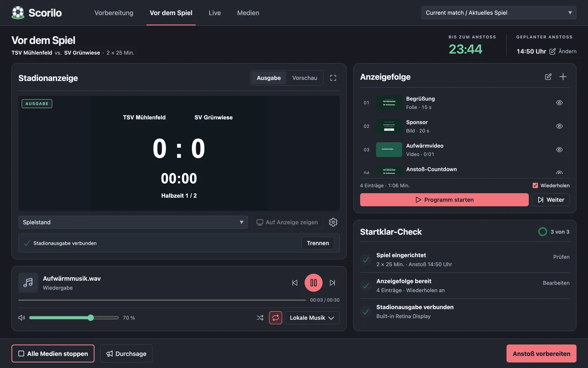Image resolution: width=588 pixels, height=368 pixels.
Task: Click the Scorilo soccer ball logo
Action: tap(18, 13)
